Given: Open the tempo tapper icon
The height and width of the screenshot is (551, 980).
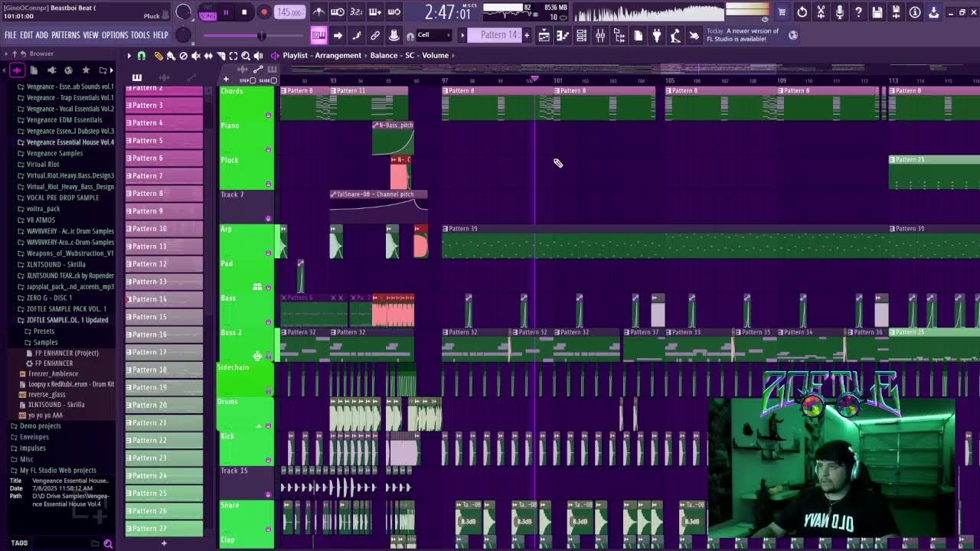Looking at the screenshot, I should [x=675, y=35].
